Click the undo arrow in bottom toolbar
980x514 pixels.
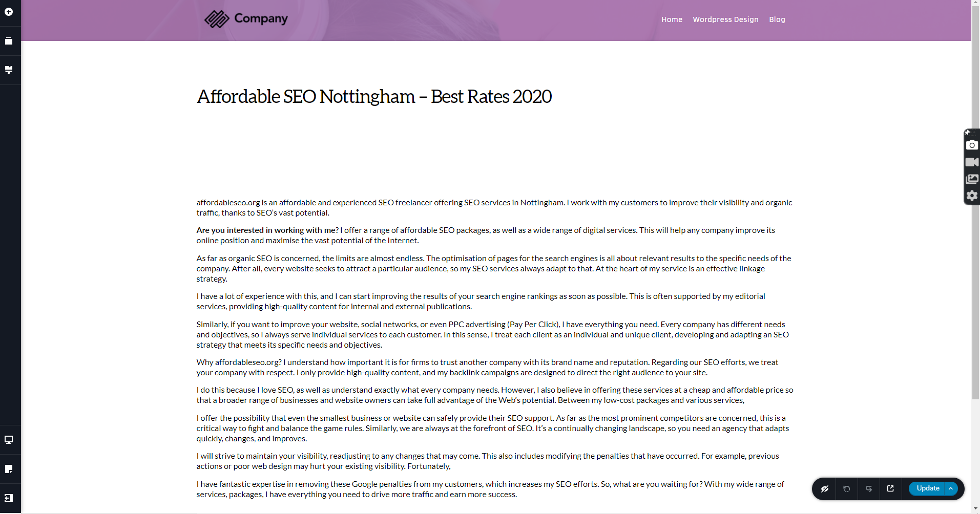847,489
